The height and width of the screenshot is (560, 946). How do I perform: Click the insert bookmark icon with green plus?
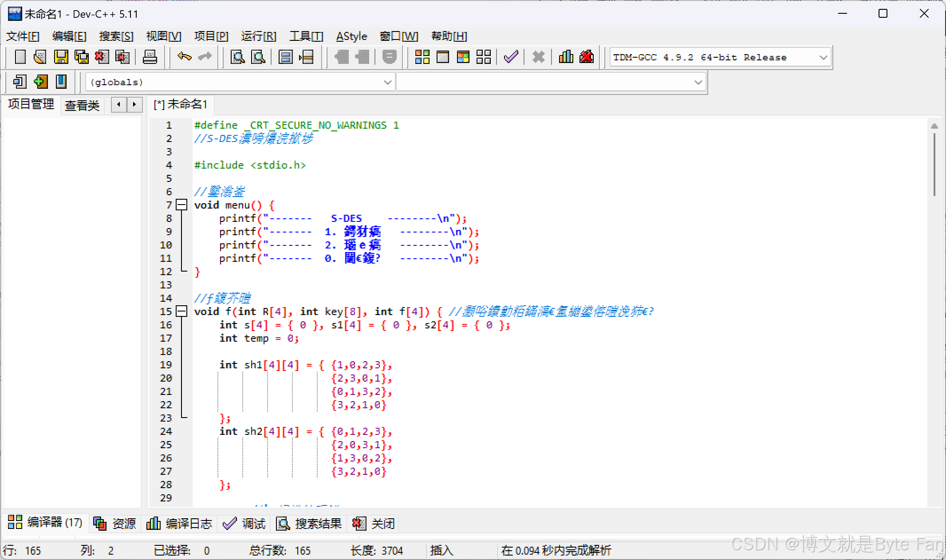click(x=40, y=82)
